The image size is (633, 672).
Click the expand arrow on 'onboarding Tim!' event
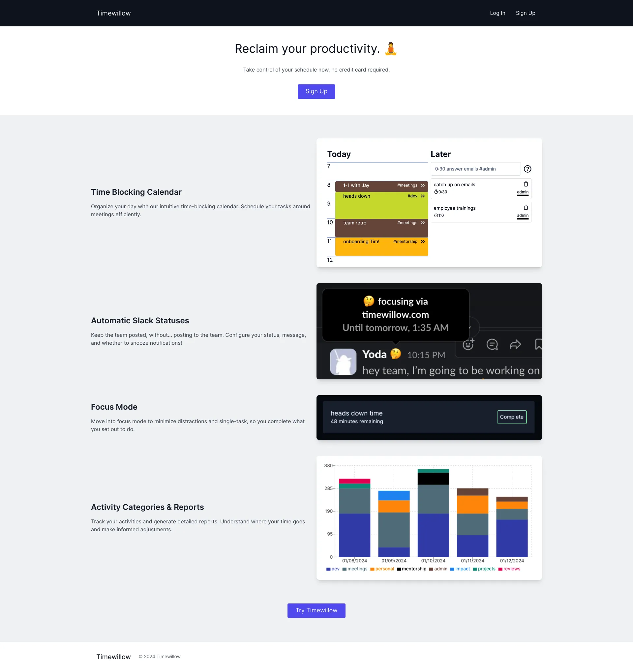coord(422,242)
